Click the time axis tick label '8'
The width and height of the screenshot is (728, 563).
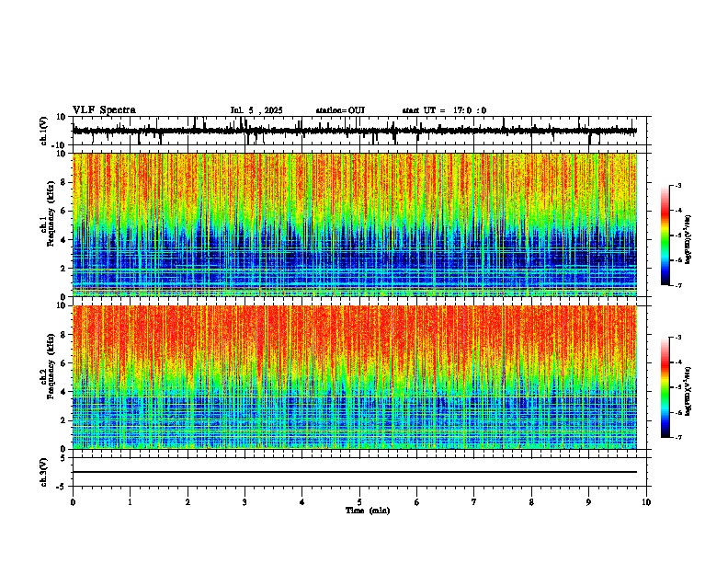click(531, 502)
